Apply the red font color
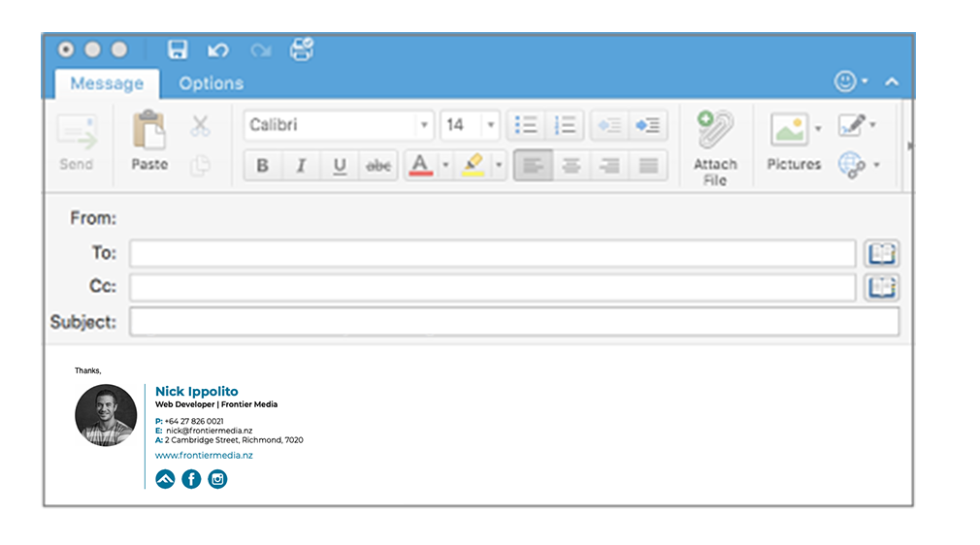The image size is (980, 545). 421,166
